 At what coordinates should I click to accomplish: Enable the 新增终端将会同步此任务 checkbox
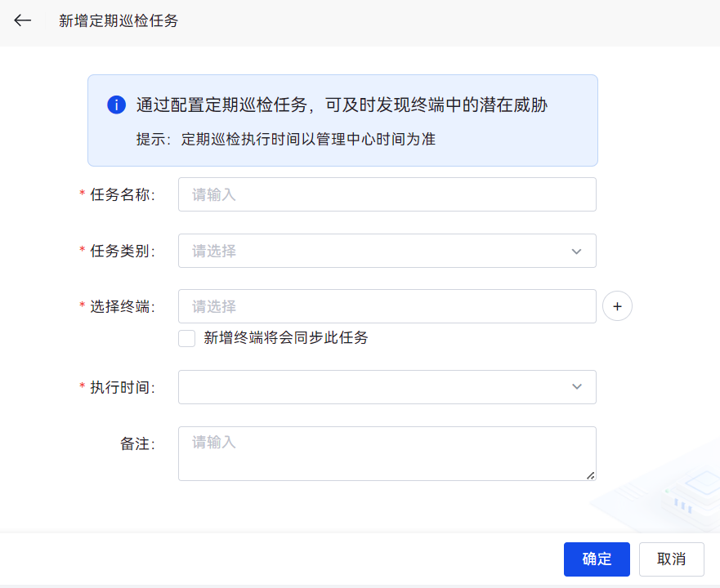coord(187,338)
